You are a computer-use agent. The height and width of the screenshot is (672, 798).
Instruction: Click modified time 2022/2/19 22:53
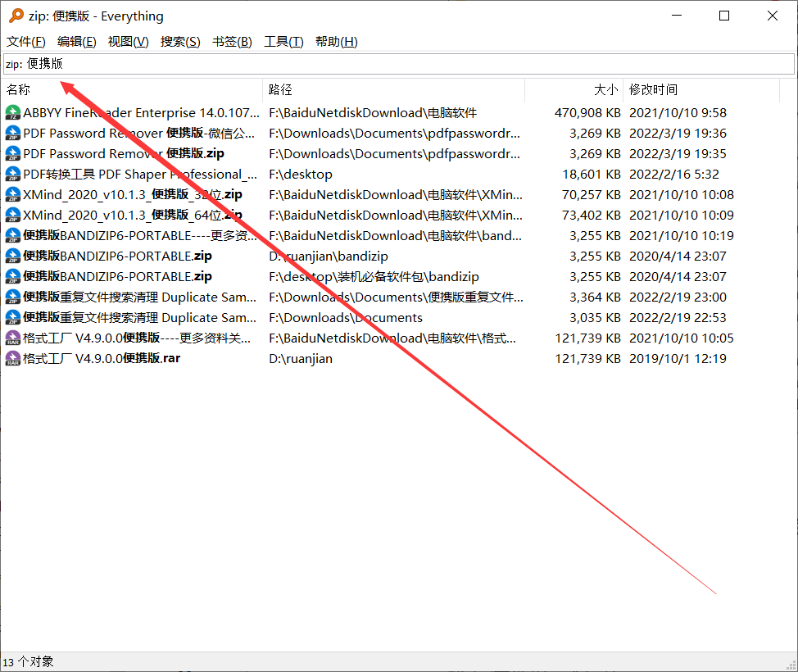678,318
